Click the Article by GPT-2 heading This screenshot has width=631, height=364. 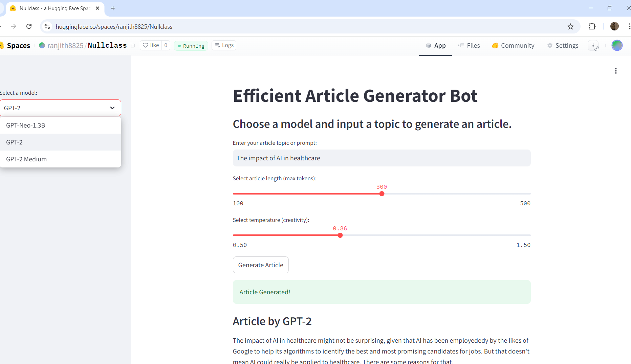[x=272, y=321]
